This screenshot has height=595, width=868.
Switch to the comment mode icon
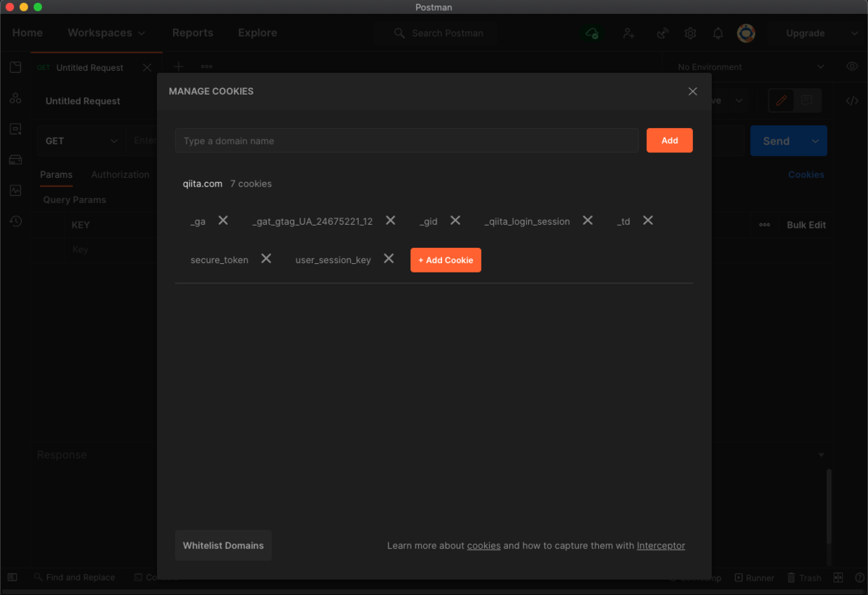tap(807, 101)
